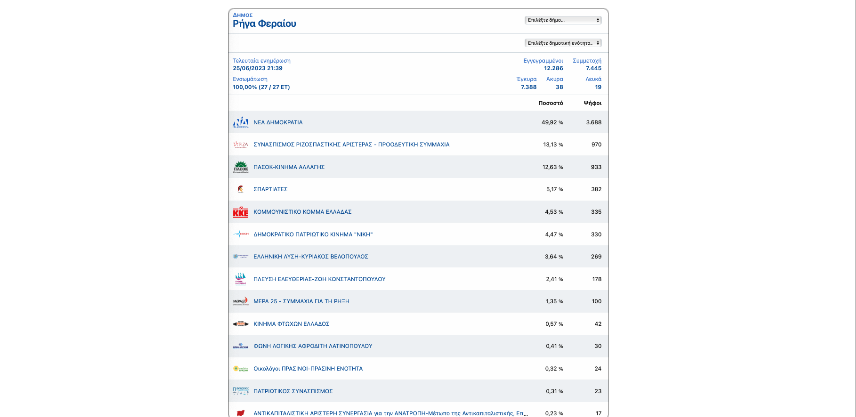
Task: Click the ΚΙΝΗΜΑ ΦΤΩΧΩΝ ΕΛΛΑΔΟΣ logo
Action: click(241, 324)
